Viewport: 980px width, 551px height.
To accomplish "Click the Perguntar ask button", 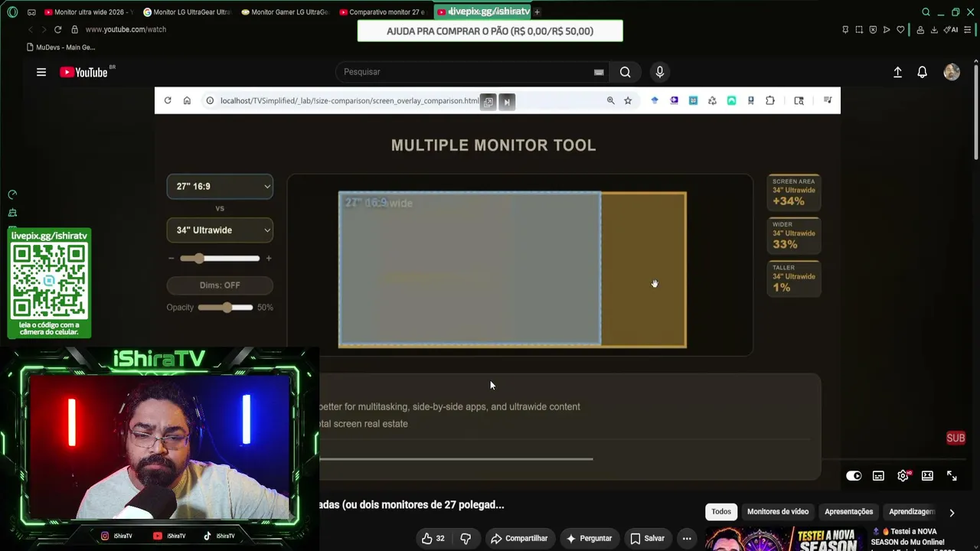I will click(589, 539).
